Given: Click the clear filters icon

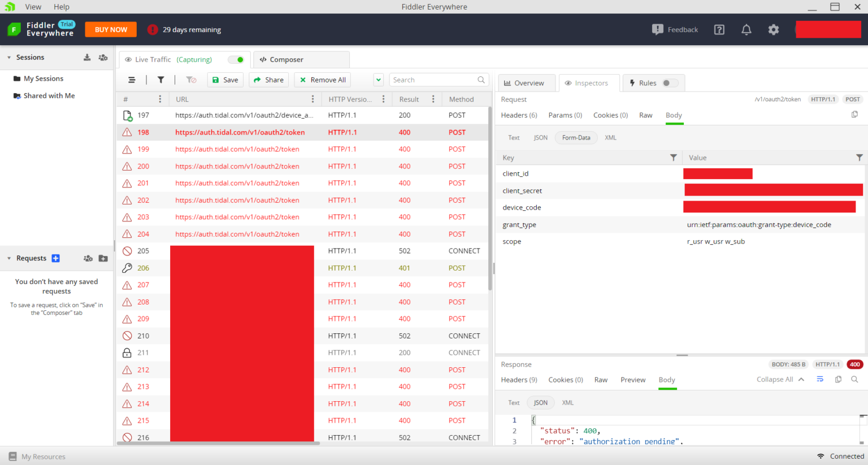Looking at the screenshot, I should pos(191,80).
